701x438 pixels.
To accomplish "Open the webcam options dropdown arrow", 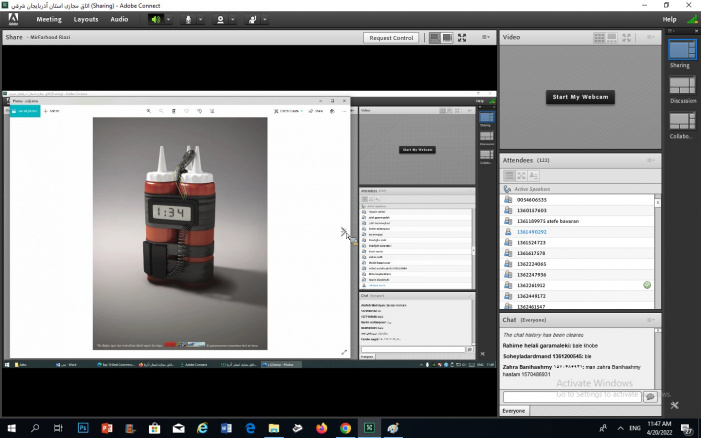I will (232, 19).
